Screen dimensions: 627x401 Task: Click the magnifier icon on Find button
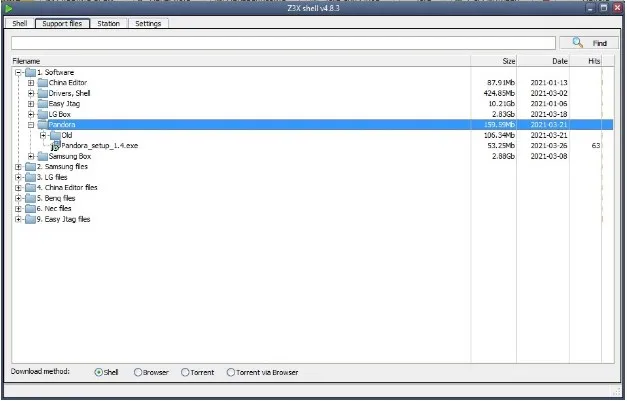[578, 43]
